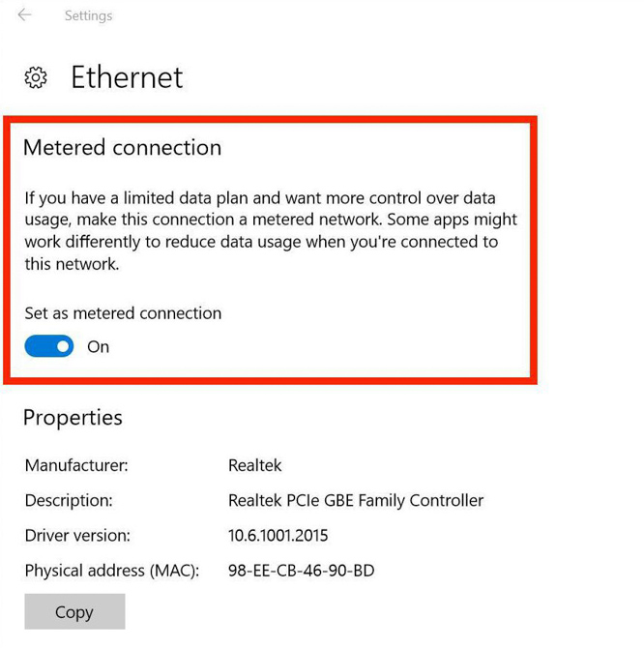Click the Manufacturer field label
This screenshot has width=644, height=648.
(76, 465)
